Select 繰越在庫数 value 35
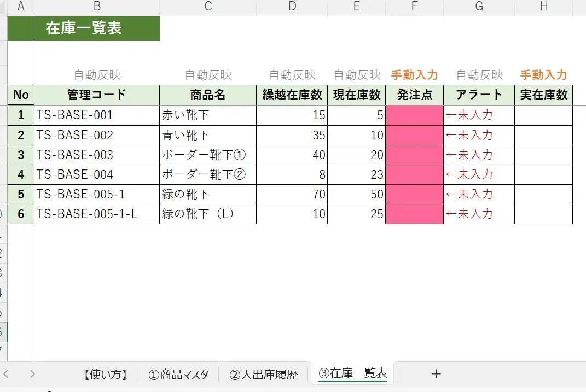Image resolution: width=586 pixels, height=392 pixels. (292, 135)
